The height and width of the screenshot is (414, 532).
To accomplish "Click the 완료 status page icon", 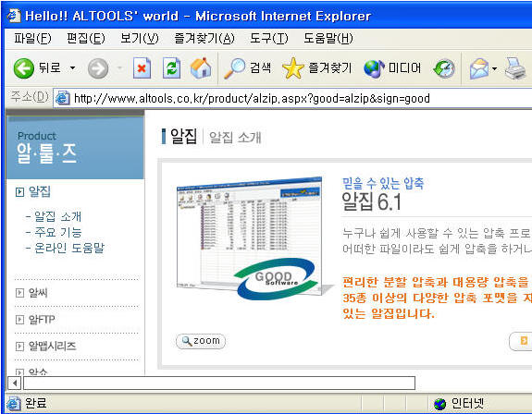I will (14, 403).
